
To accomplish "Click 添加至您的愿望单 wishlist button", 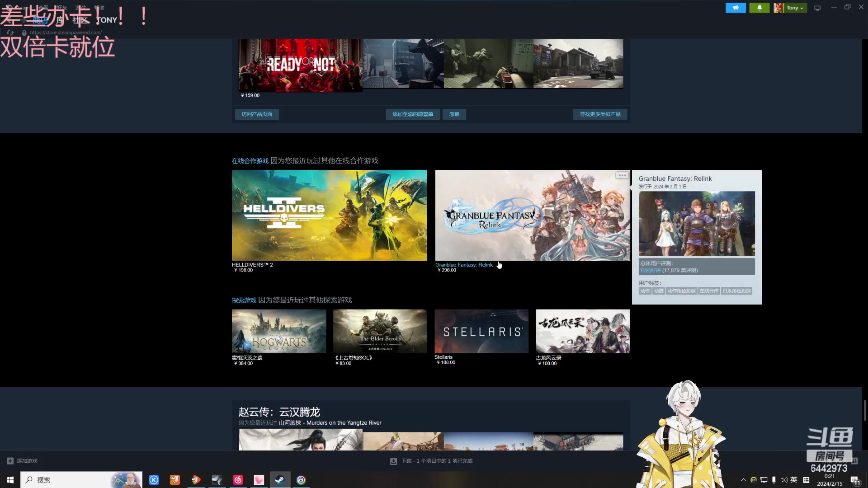I will coord(413,114).
